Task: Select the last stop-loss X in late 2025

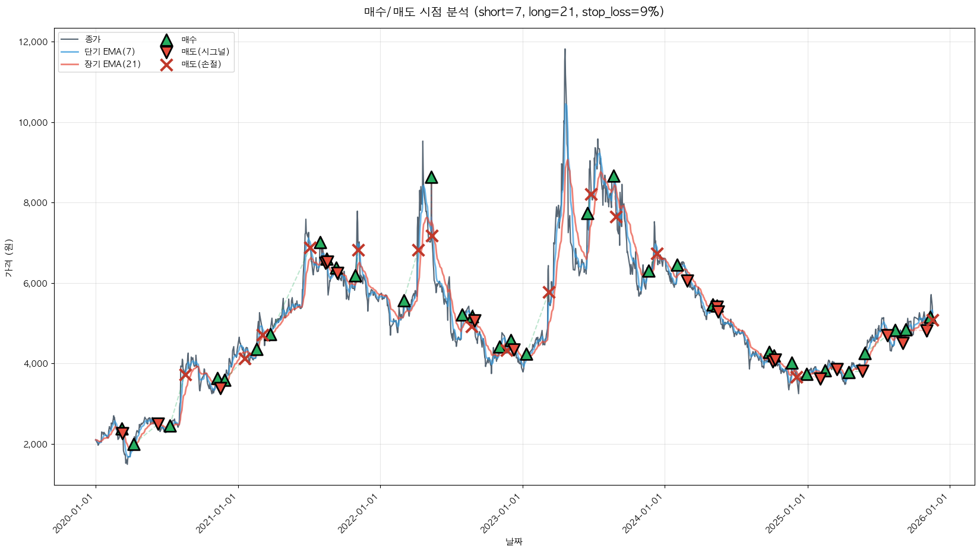Action: [932, 320]
